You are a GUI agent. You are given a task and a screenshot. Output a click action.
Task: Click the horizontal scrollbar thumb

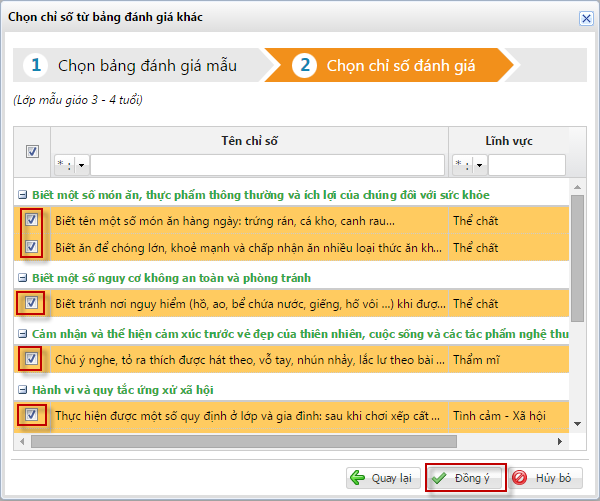pos(244,441)
